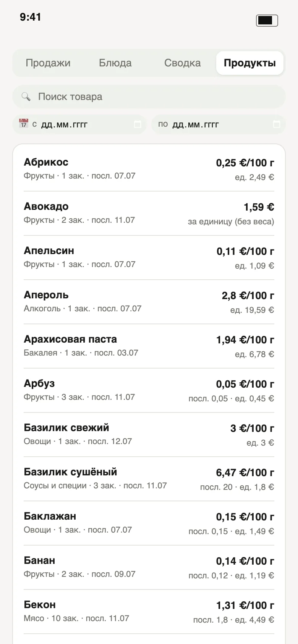The height and width of the screenshot is (644, 298).
Task: Tap the battery status icon
Action: tap(267, 20)
